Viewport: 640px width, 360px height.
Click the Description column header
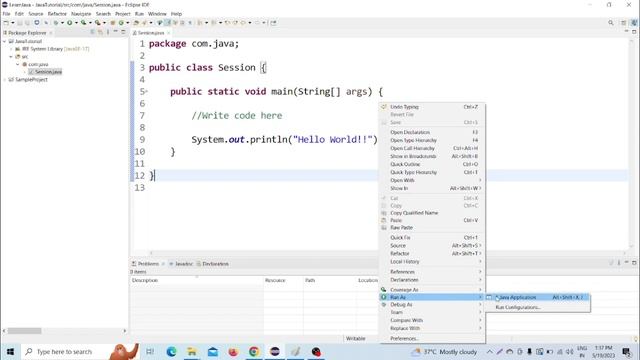[x=196, y=280]
